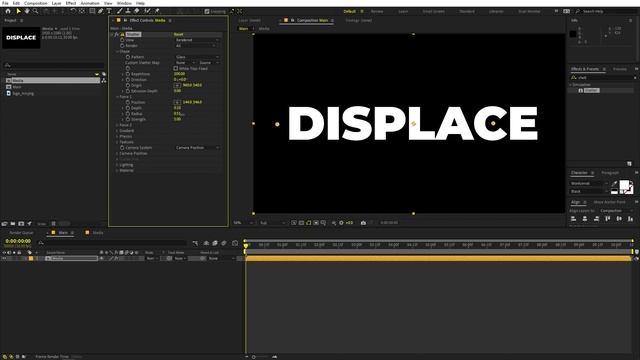The image size is (640, 360).
Task: Open Render dropdown showing All
Action: 196,46
